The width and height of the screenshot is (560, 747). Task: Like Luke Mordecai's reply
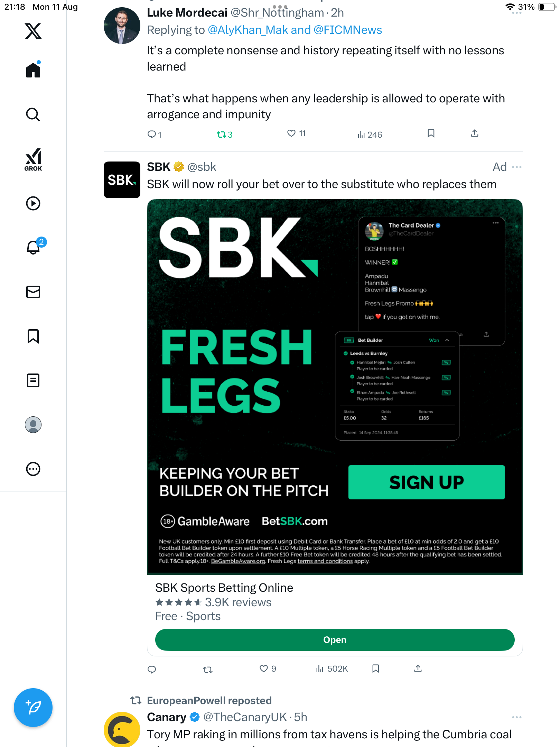tap(292, 133)
